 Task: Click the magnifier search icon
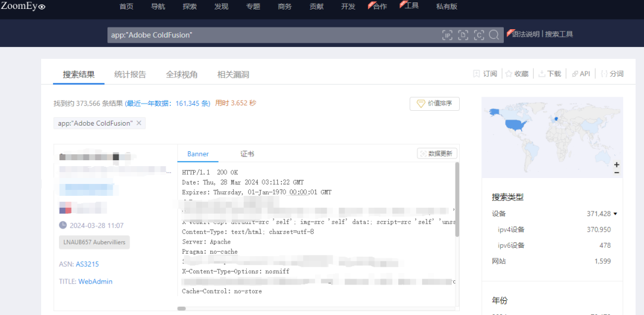point(494,35)
